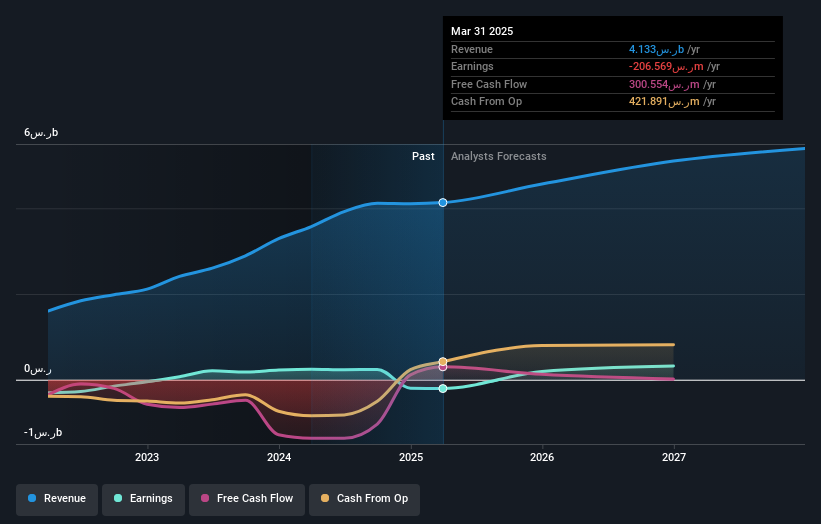Click the Cash From Op row label in tooltip
This screenshot has height=524, width=821.
[486, 102]
